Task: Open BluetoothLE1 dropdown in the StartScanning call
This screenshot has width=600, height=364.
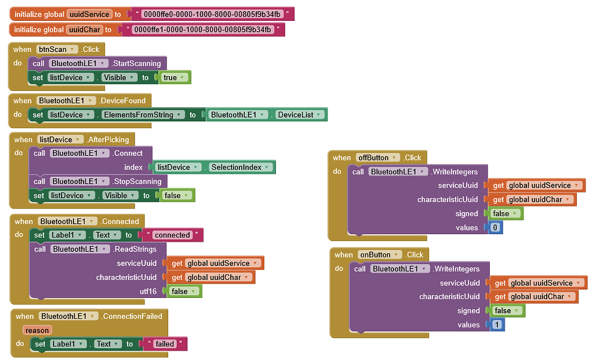Action: [78, 64]
